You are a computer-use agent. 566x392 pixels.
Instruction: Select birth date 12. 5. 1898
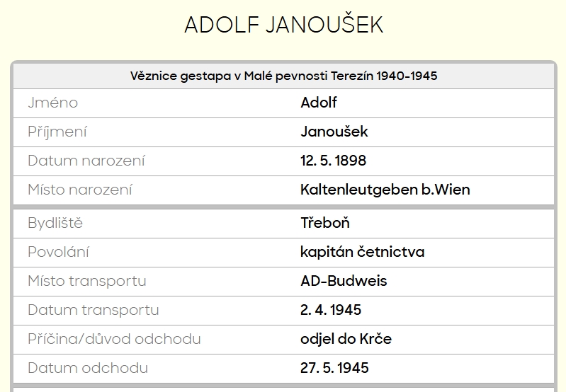[x=334, y=161]
